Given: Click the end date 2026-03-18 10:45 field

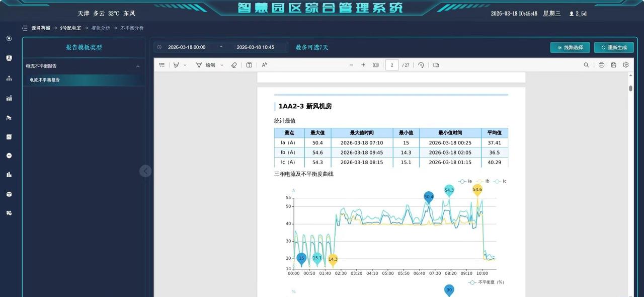Looking at the screenshot, I should [255, 47].
